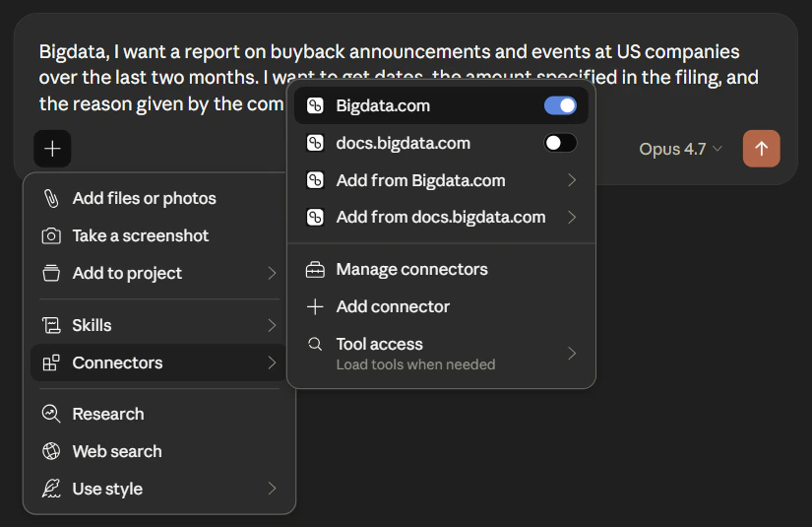Click the Add from docs.bigdata.com logo icon
The width and height of the screenshot is (812, 527).
pyautogui.click(x=315, y=217)
